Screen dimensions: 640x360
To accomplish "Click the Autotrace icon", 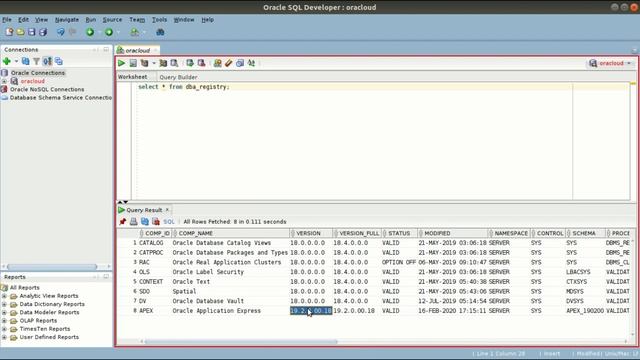I will click(163, 63).
